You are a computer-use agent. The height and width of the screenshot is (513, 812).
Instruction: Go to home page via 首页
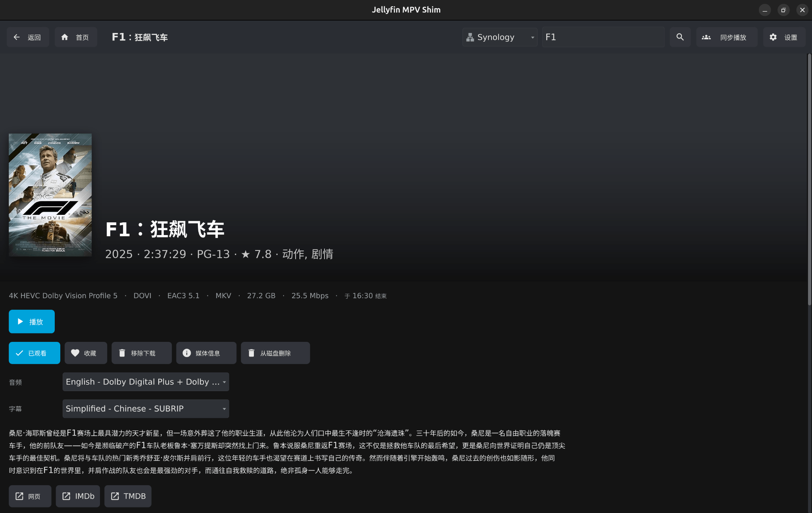pos(76,37)
